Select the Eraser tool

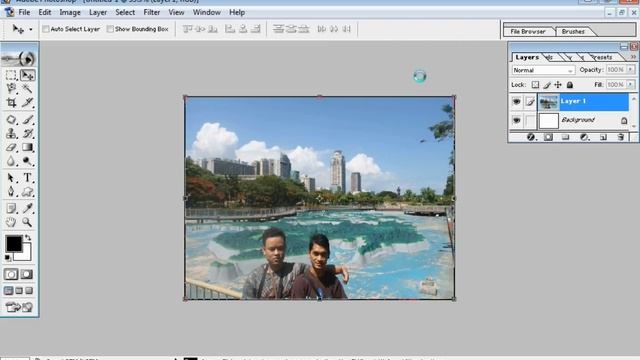(x=11, y=147)
